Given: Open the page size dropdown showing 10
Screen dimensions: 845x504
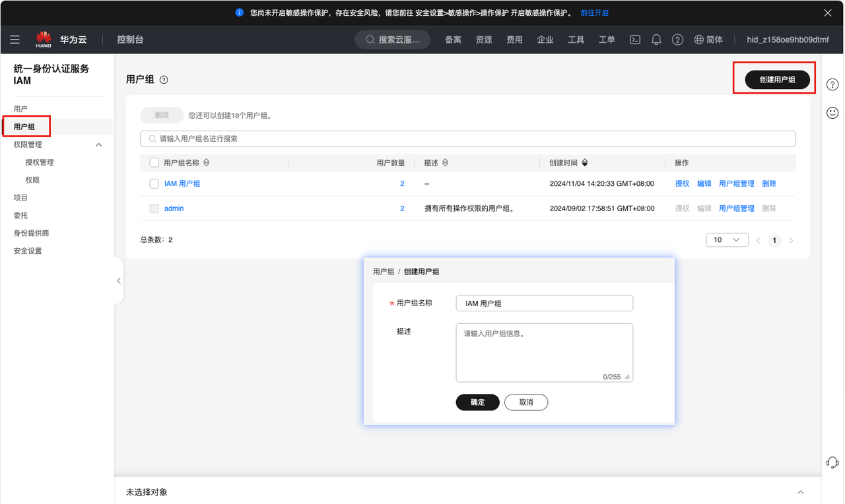Looking at the screenshot, I should pyautogui.click(x=727, y=240).
